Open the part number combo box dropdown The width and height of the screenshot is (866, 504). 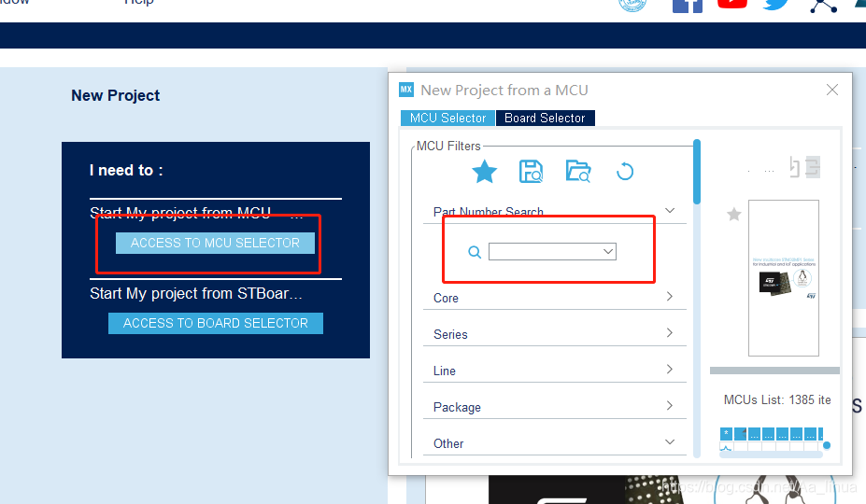pos(608,252)
